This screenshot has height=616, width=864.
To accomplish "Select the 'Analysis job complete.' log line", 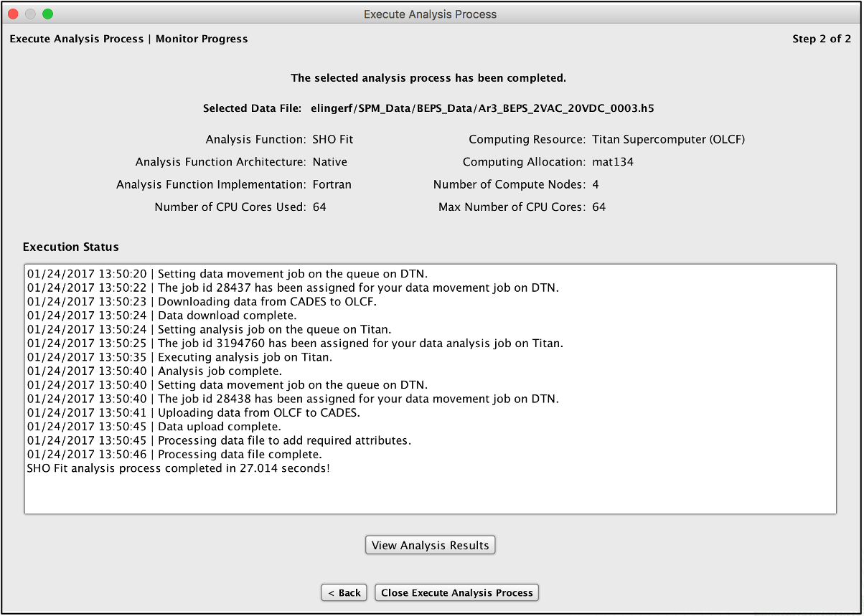I will (154, 371).
